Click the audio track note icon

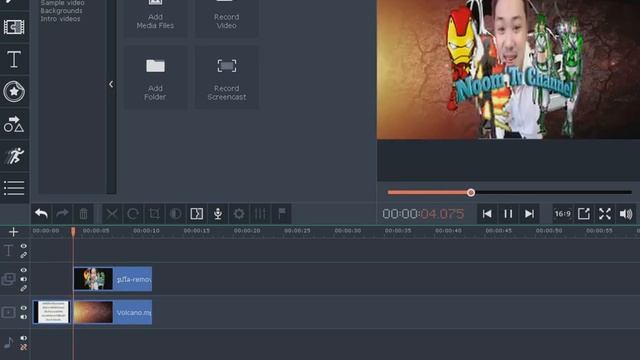[x=9, y=342]
